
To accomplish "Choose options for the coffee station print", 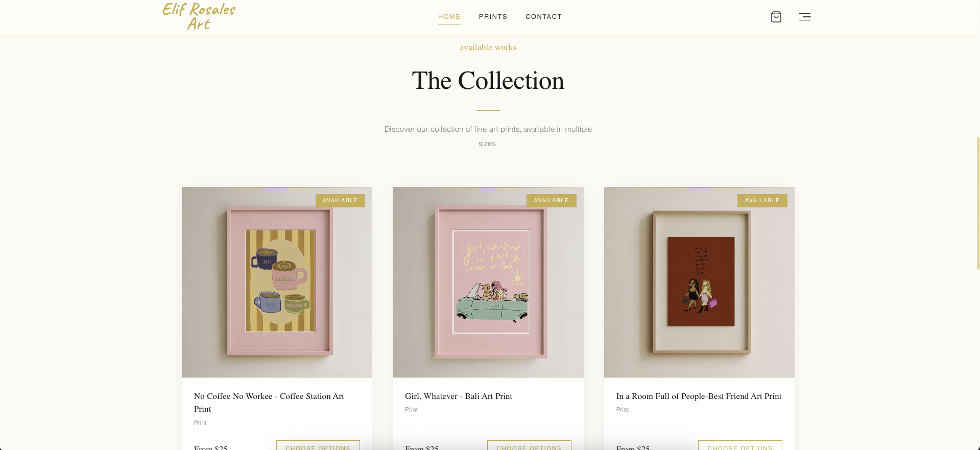I will point(318,445).
